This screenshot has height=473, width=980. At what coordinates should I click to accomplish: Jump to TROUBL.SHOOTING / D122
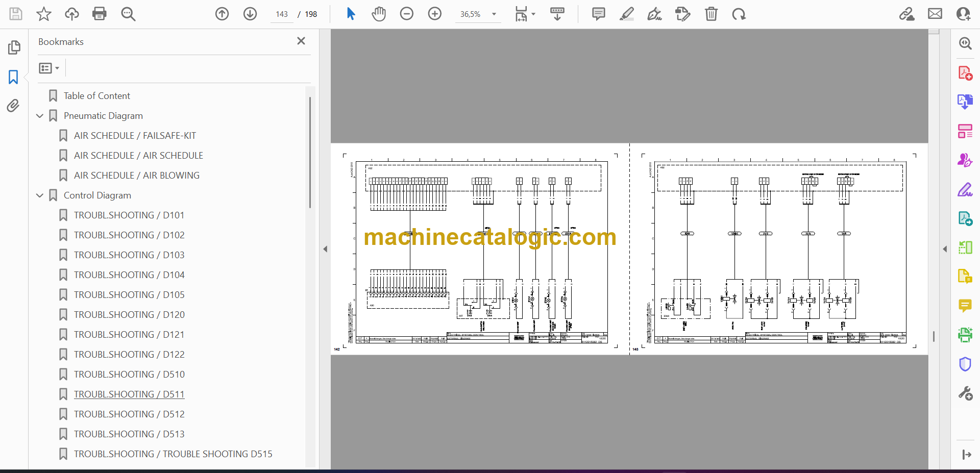129,355
